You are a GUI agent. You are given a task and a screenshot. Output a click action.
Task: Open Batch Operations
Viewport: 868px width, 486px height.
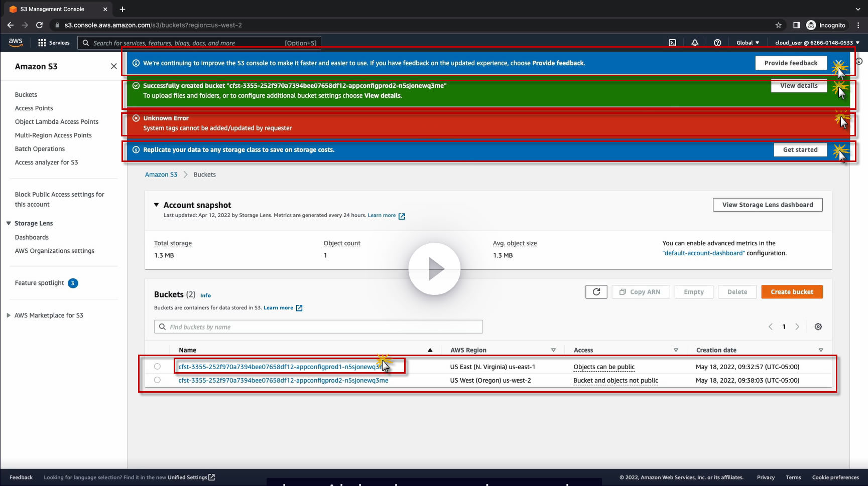[40, 149]
